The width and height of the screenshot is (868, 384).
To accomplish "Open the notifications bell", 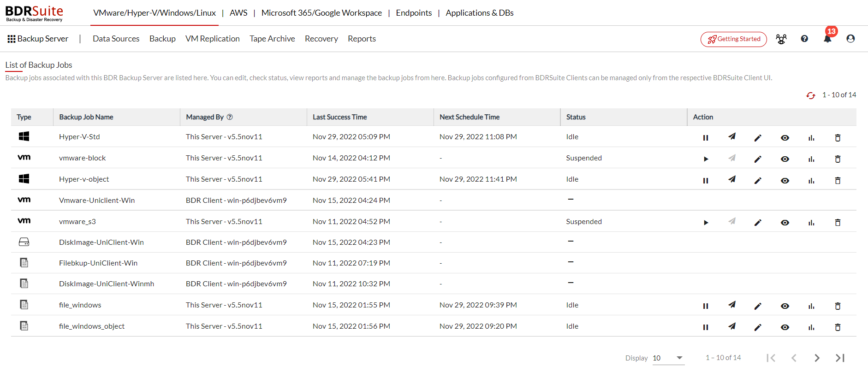I will [827, 39].
